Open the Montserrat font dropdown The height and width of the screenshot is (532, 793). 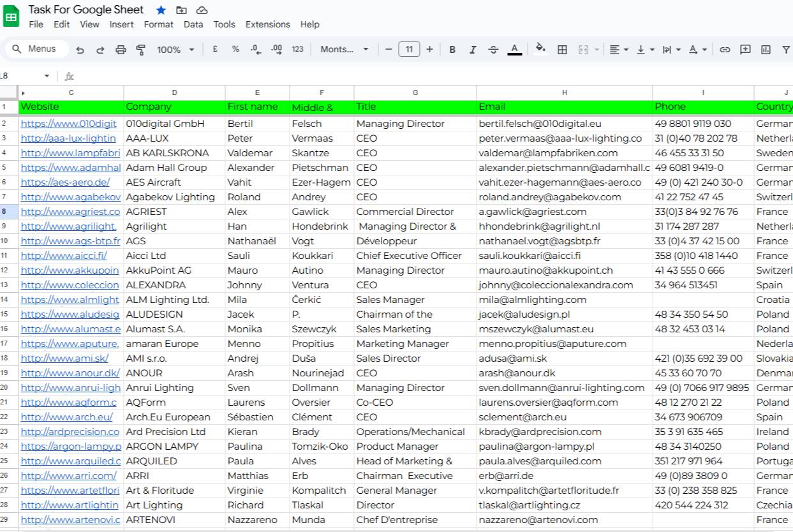coord(345,49)
